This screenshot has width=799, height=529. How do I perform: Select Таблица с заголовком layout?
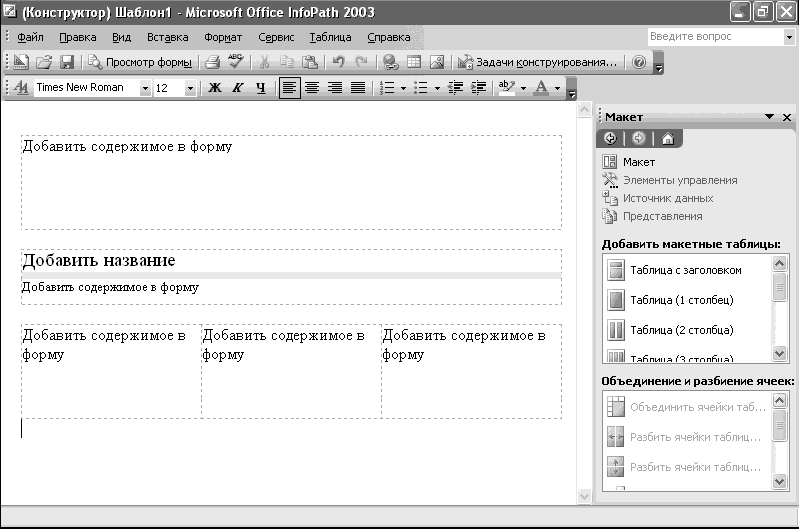(x=686, y=270)
